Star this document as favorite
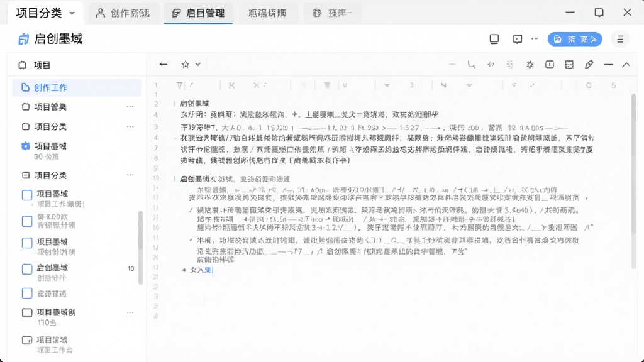644x362 pixels. pyautogui.click(x=186, y=64)
